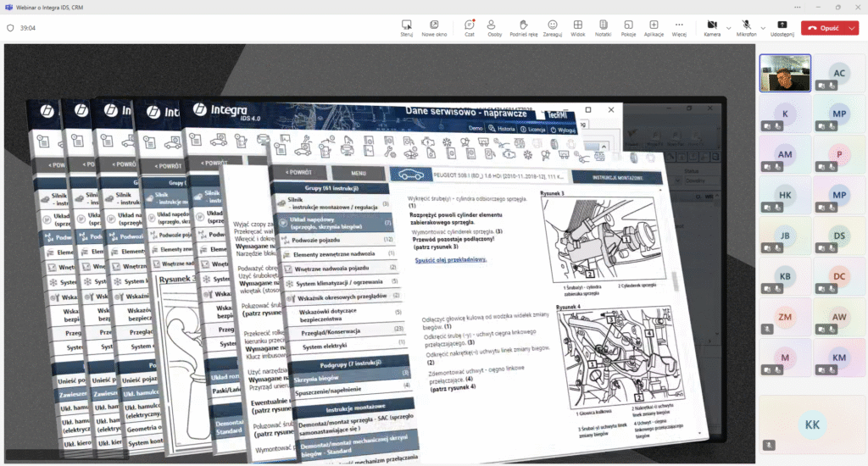Select Przegląd/Konserwacja row
Screen dimensions: 868x466
coord(348,331)
